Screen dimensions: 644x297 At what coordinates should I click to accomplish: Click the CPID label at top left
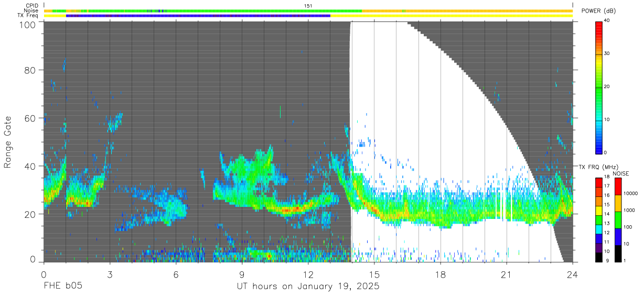click(33, 6)
